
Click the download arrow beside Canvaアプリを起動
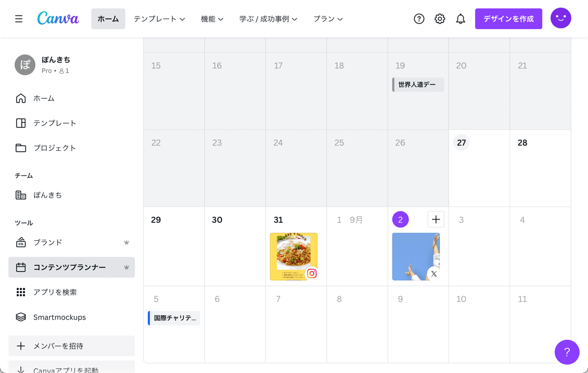pyautogui.click(x=21, y=369)
